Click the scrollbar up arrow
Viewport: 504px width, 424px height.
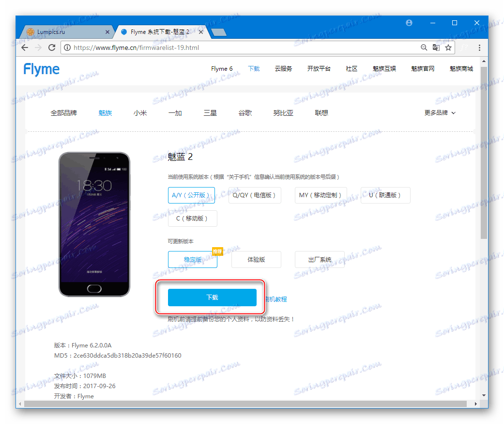coord(484,61)
